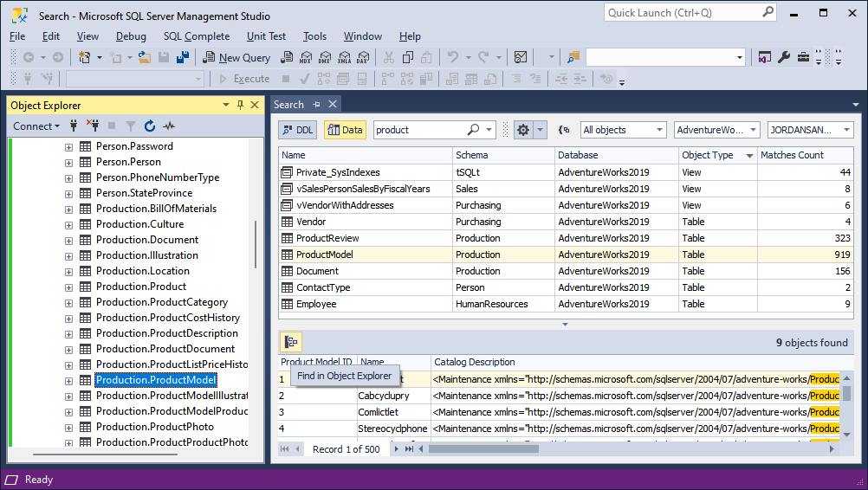Click Find in Object Explorer
The image size is (868, 490).
tap(344, 376)
